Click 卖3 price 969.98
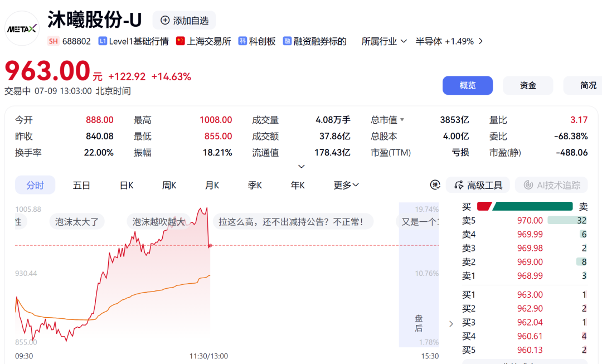The width and height of the screenshot is (602, 364). point(530,248)
